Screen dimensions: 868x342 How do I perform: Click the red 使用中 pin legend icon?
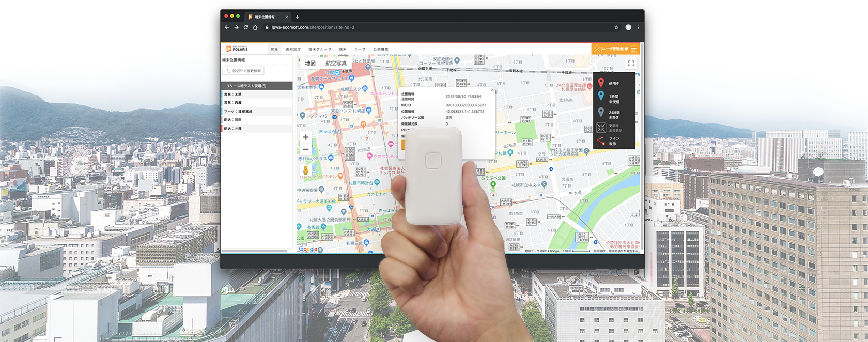coord(601,83)
